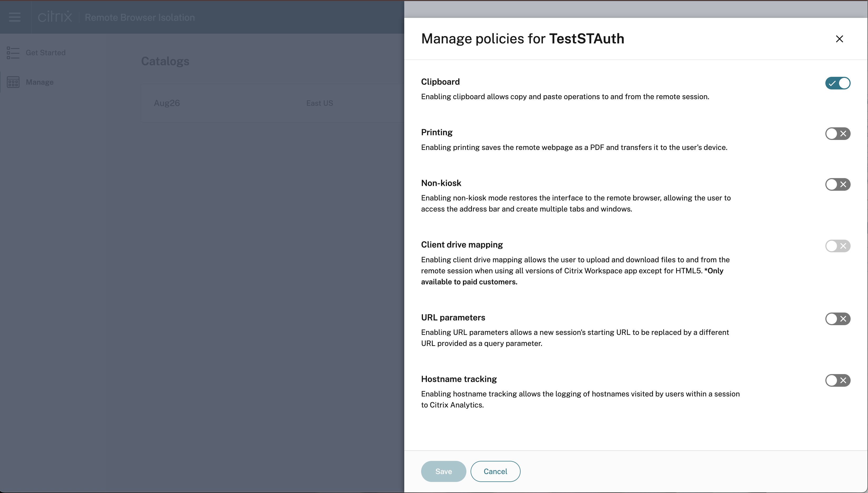Toggle Client drive mapping switch
The image size is (868, 493).
837,246
